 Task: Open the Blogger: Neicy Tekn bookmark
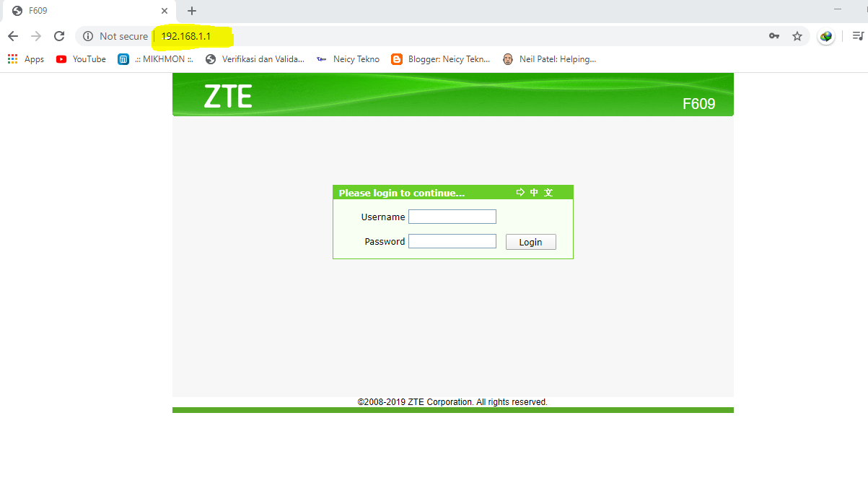441,59
